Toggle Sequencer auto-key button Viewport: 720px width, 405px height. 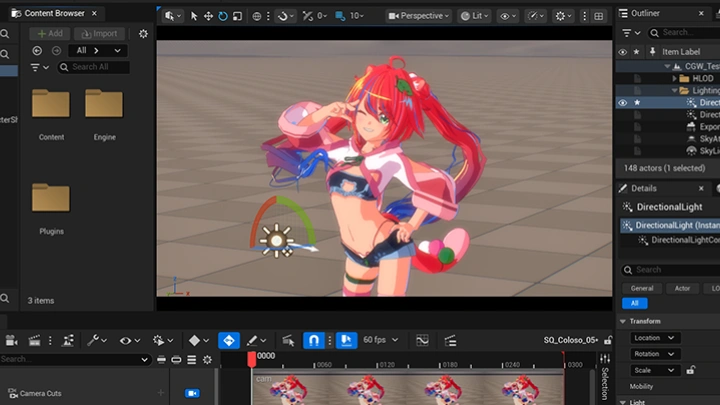click(229, 341)
